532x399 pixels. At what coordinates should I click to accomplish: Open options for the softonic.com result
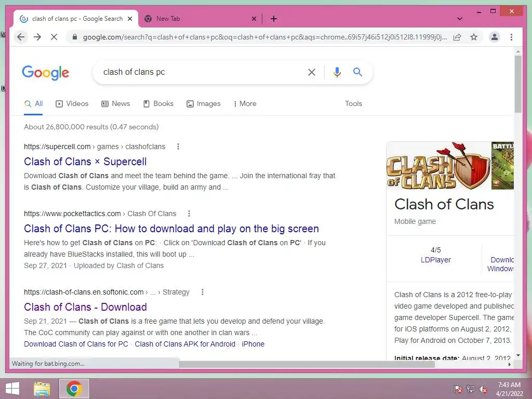click(203, 292)
